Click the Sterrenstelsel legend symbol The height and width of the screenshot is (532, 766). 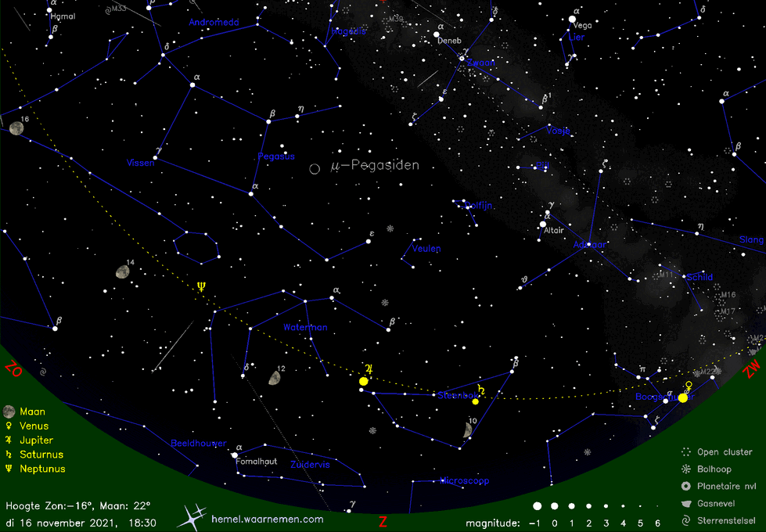point(685,519)
